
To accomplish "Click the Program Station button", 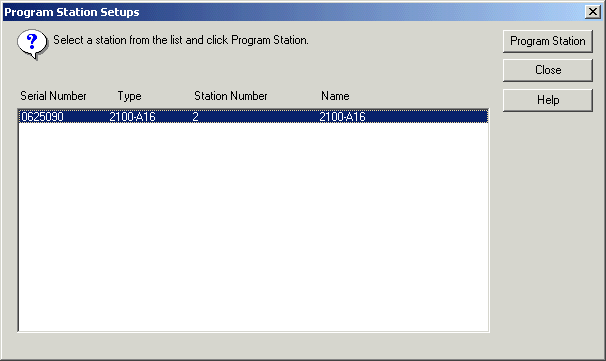I will (x=548, y=41).
